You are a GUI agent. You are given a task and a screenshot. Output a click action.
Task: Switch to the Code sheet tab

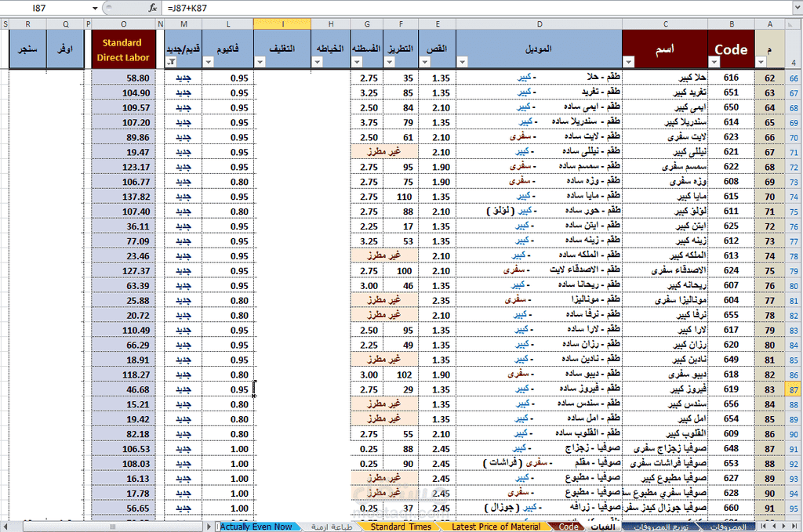click(x=569, y=527)
